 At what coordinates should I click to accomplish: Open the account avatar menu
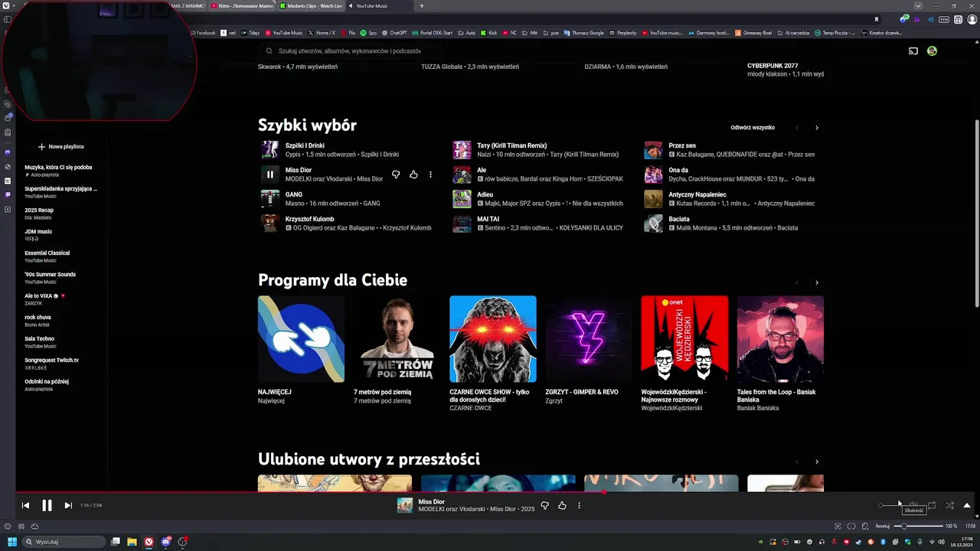tap(932, 51)
